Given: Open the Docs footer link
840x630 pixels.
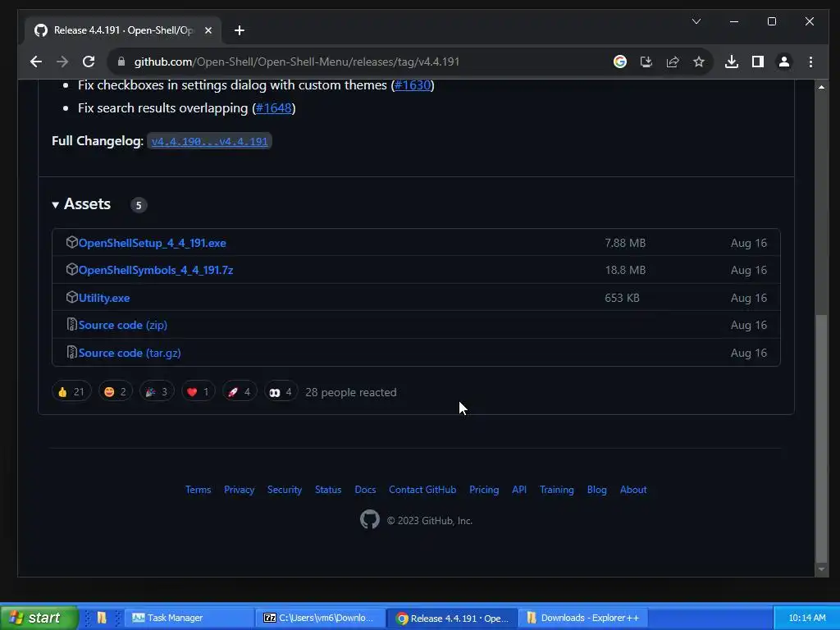Looking at the screenshot, I should click(x=365, y=490).
